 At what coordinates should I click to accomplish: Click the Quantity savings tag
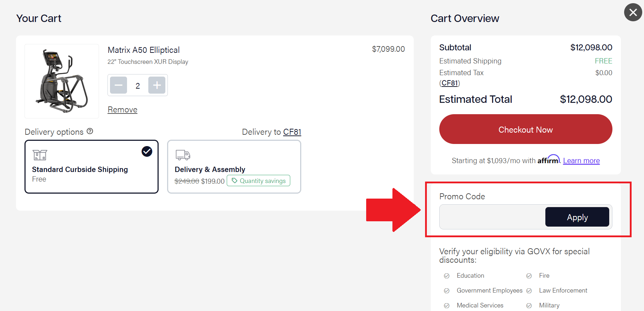point(258,181)
